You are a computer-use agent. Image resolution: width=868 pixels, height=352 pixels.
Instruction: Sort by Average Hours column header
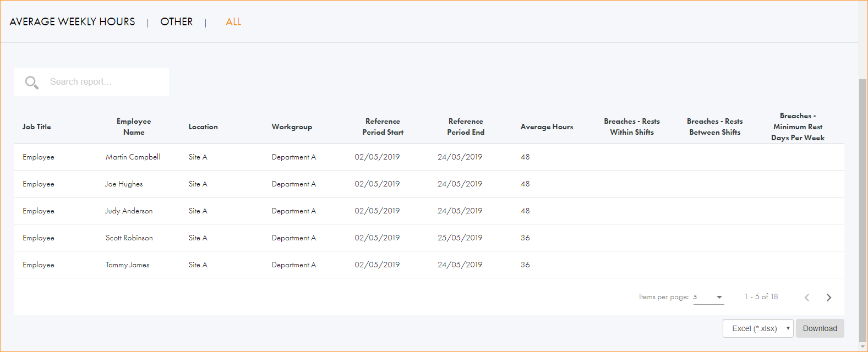[x=547, y=127]
